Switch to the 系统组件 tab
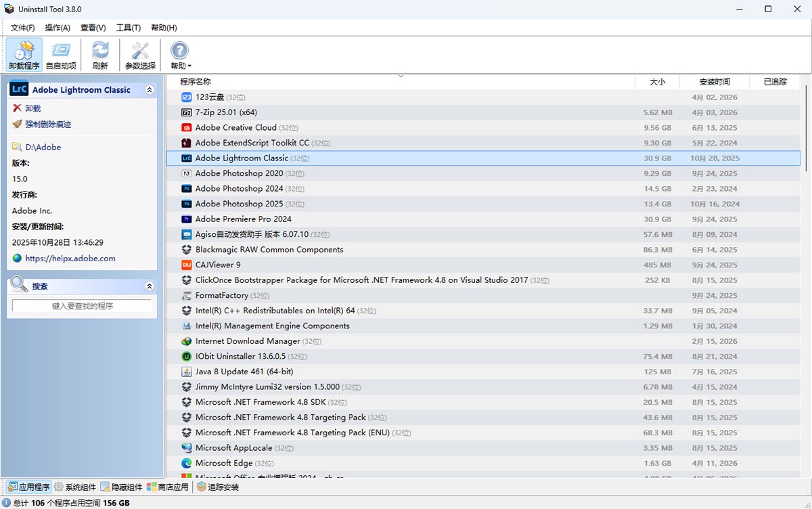812x509 pixels. (x=75, y=487)
